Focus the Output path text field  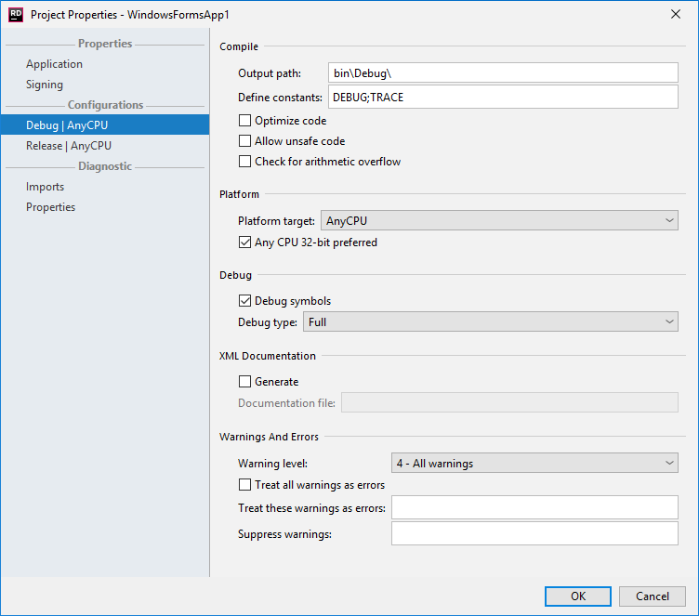[x=503, y=72]
